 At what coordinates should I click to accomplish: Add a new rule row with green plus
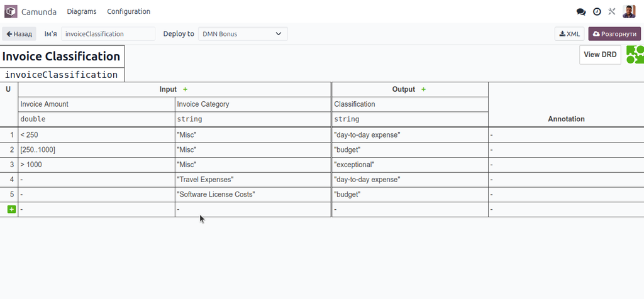[11, 210]
